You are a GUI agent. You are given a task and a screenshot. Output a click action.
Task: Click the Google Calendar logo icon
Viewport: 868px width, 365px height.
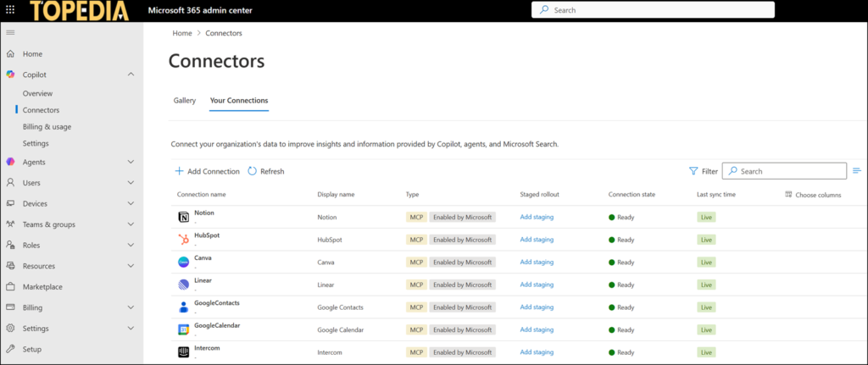click(x=183, y=329)
